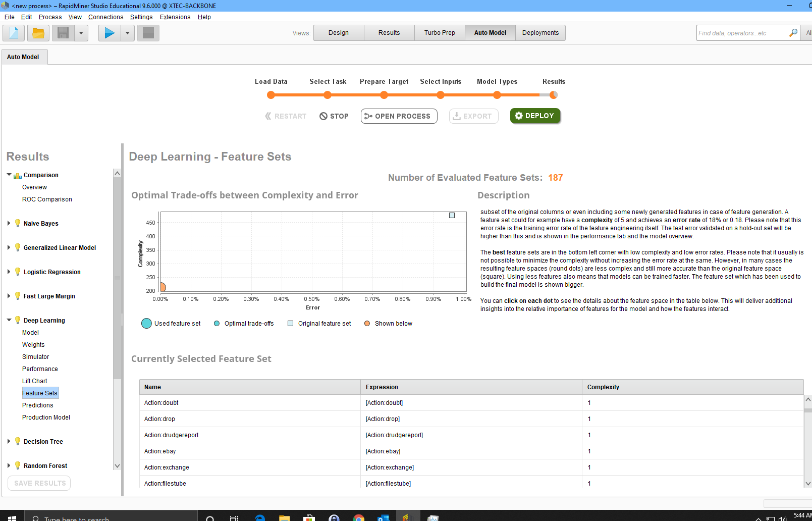Image resolution: width=812 pixels, height=521 pixels.
Task: Sort table by the Complexity column header
Action: (x=693, y=387)
